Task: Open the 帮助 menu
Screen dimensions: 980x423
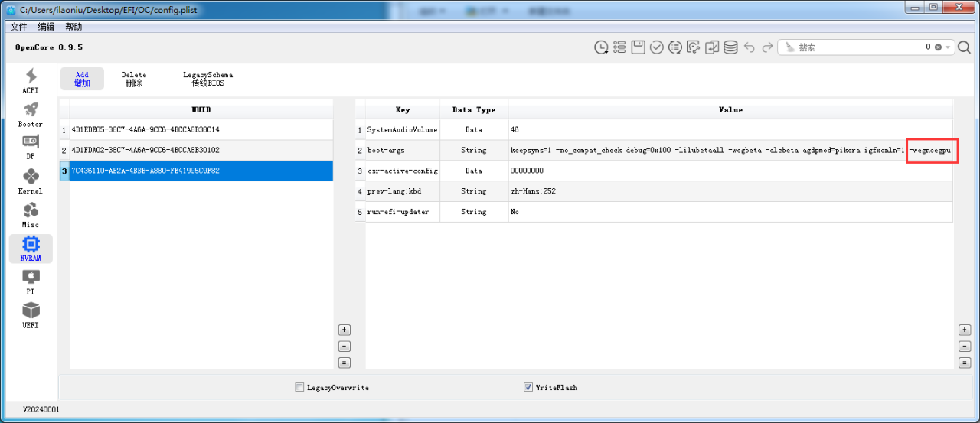Action: (73, 27)
